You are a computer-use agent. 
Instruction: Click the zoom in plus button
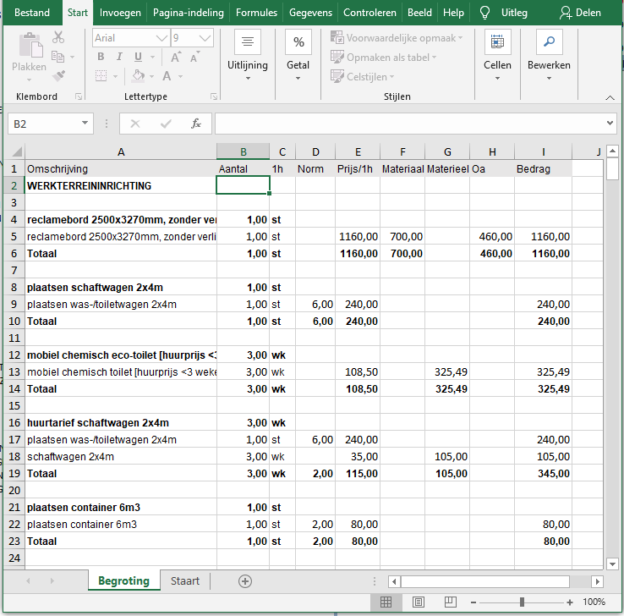pos(569,602)
